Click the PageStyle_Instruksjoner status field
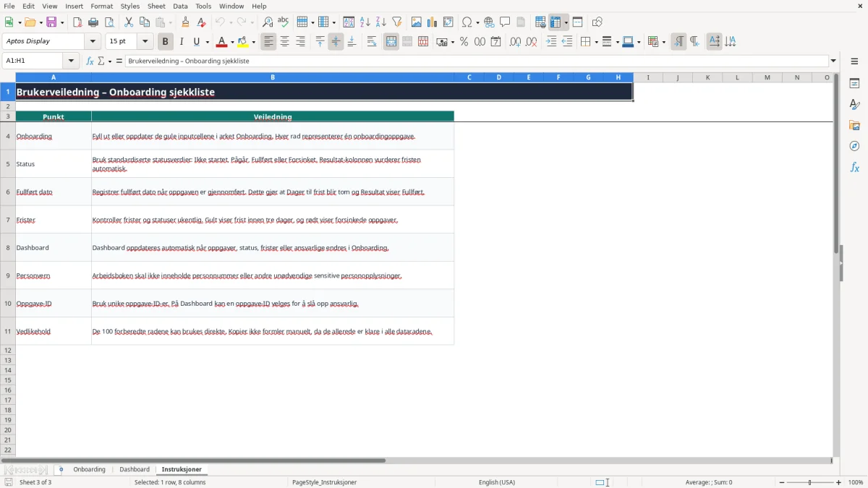The width and height of the screenshot is (868, 488). (x=325, y=482)
